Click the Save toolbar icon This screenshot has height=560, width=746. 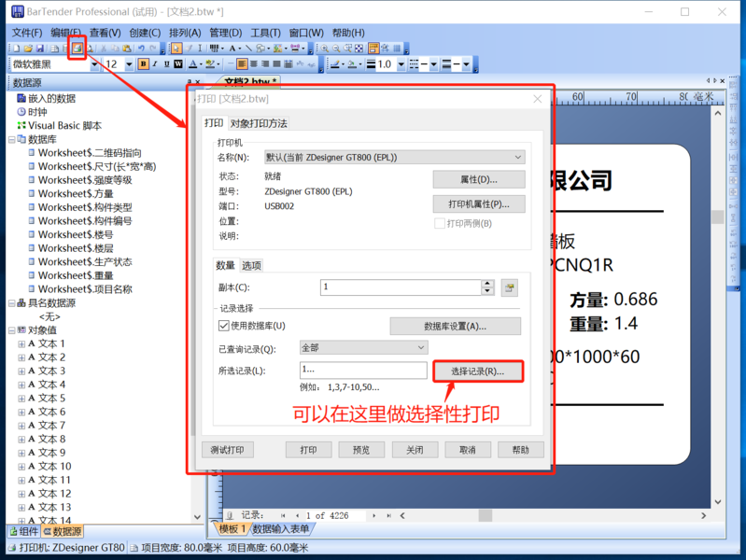(40, 48)
